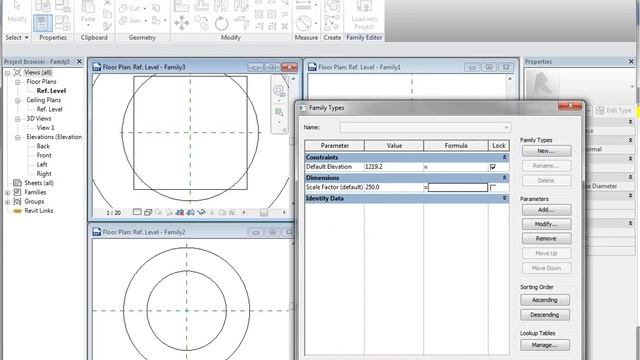Sort parameters with the Descending button
Screen dimensions: 640x360
coord(544,315)
